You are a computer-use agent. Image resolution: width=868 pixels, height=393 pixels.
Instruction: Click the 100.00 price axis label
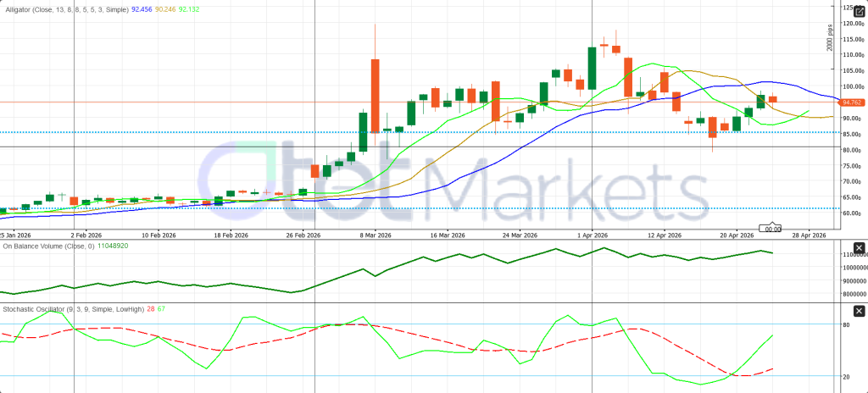851,87
